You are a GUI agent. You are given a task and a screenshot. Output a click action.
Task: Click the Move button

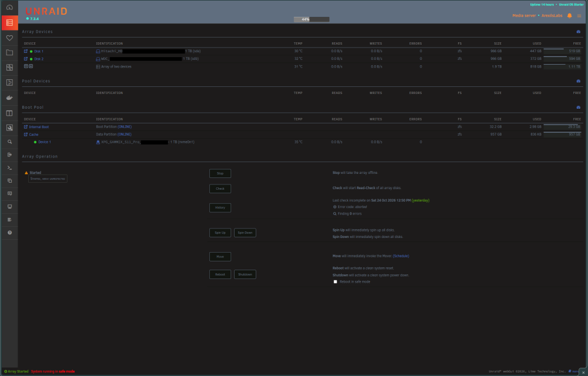[x=220, y=257]
